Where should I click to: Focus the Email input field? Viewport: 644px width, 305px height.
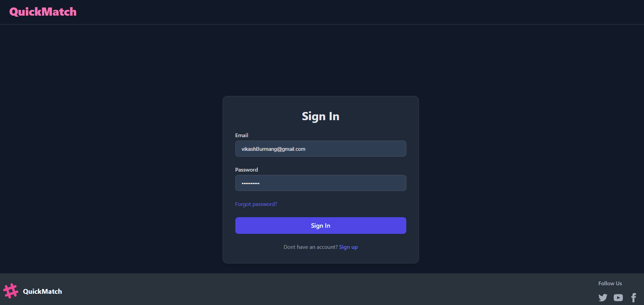coord(320,149)
